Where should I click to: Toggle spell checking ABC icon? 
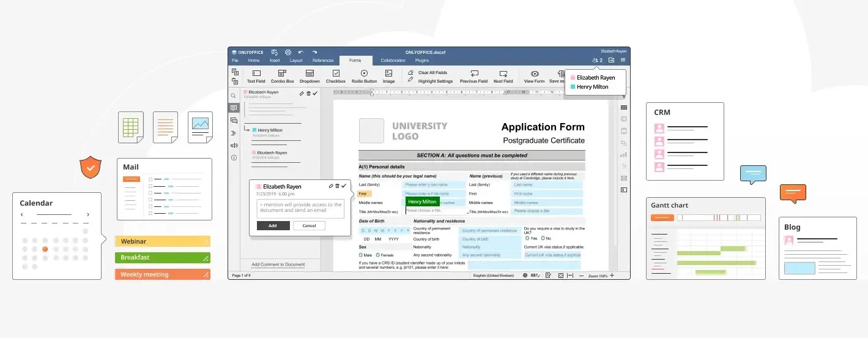pyautogui.click(x=535, y=276)
